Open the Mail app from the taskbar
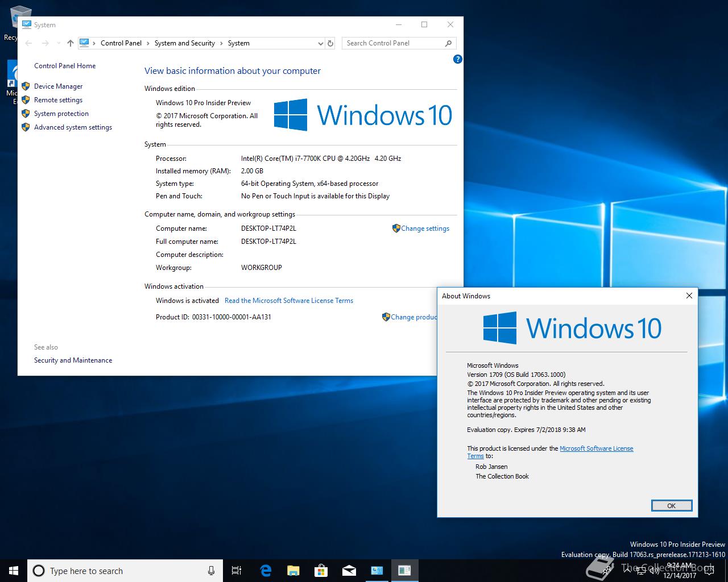The height and width of the screenshot is (582, 728). click(x=349, y=571)
